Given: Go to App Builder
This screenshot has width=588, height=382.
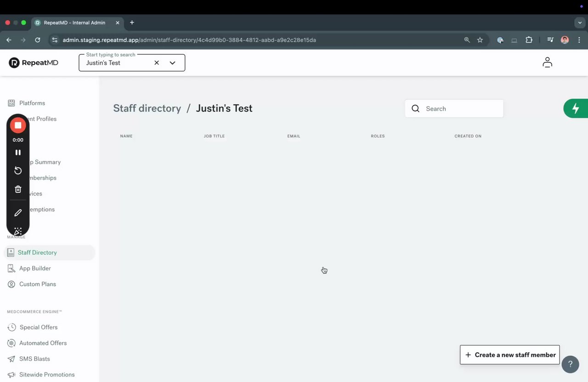Looking at the screenshot, I should [35, 269].
